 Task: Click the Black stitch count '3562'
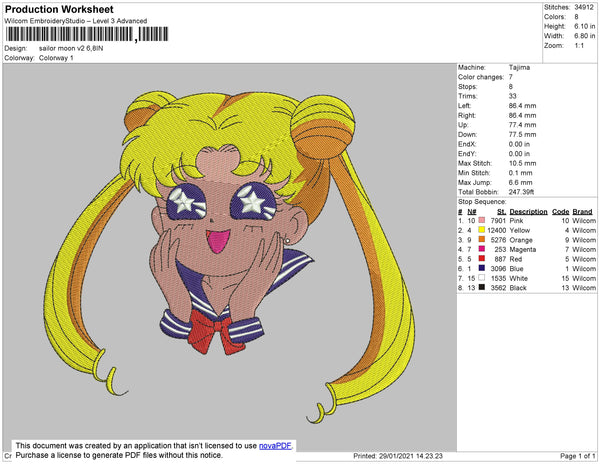tap(498, 288)
